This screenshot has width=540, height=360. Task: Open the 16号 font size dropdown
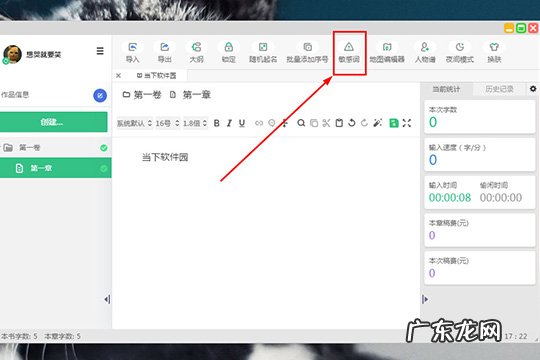pos(167,123)
